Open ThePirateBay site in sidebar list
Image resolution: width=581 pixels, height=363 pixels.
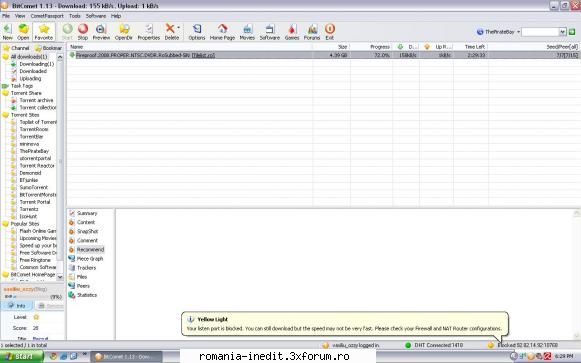click(x=34, y=151)
